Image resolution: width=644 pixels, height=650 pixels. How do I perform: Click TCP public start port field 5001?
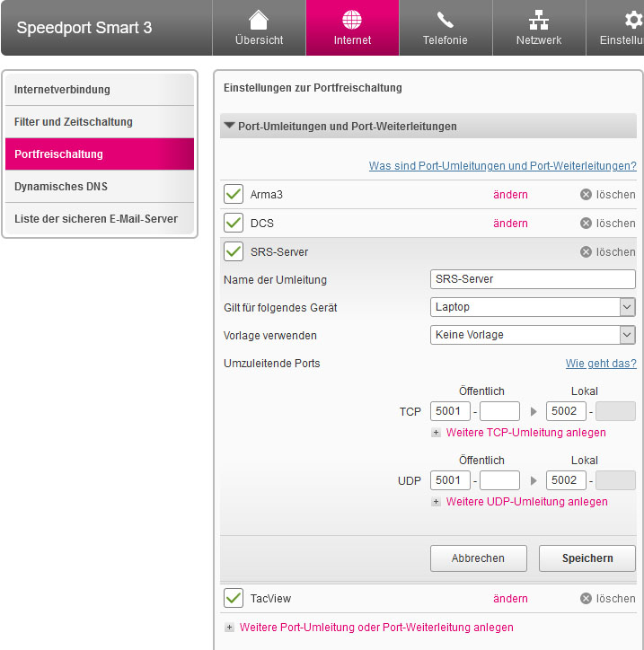point(450,411)
